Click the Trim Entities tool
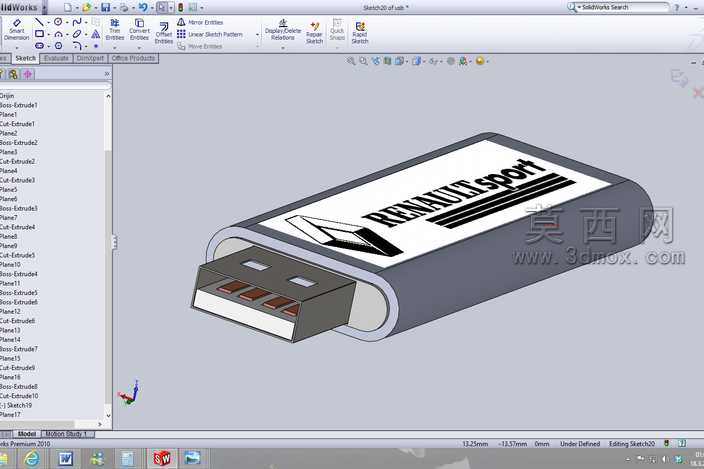The height and width of the screenshot is (469, 704). pyautogui.click(x=115, y=30)
